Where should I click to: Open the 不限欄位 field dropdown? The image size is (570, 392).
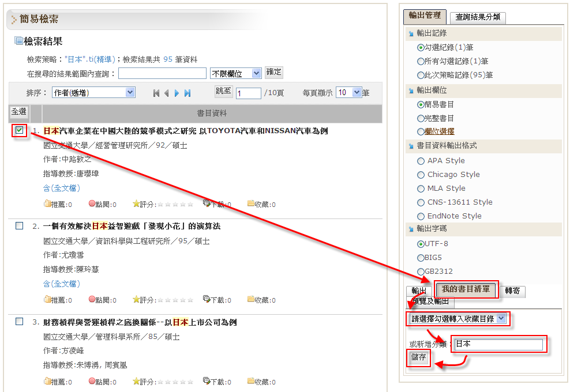click(236, 73)
